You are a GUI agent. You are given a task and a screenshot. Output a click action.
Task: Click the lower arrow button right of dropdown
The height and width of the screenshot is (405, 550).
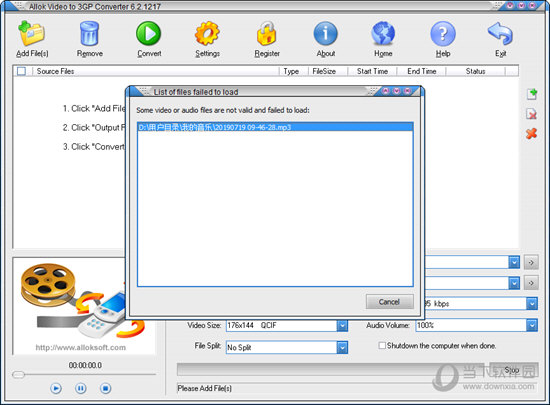click(531, 283)
